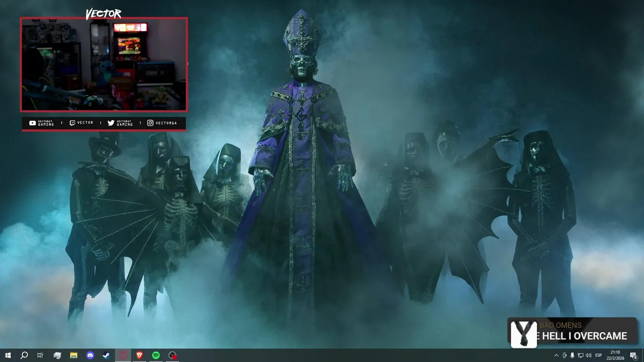
Task: Open Brave browser from the taskbar
Action: click(x=139, y=355)
